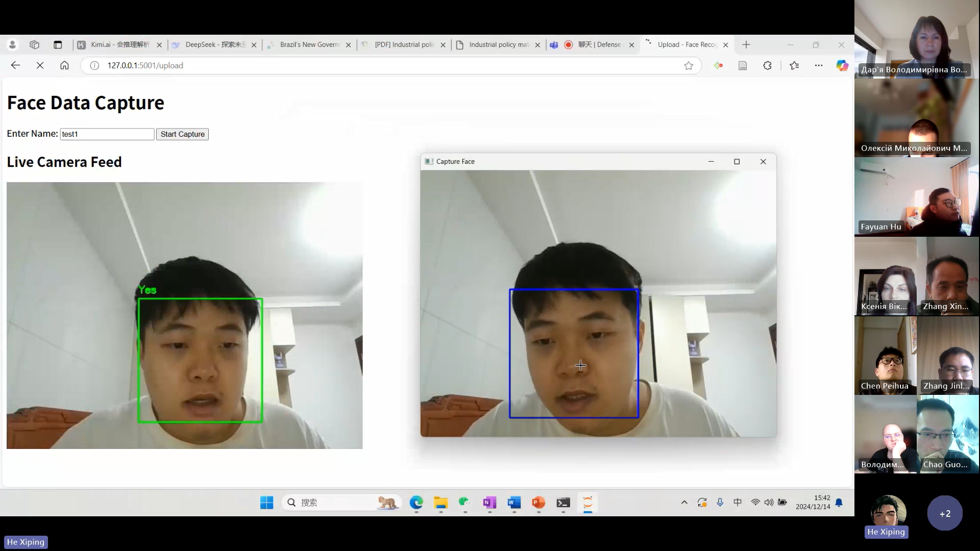Launch PowerPoint from taskbar
Viewport: 980px width, 551px height.
tap(538, 503)
